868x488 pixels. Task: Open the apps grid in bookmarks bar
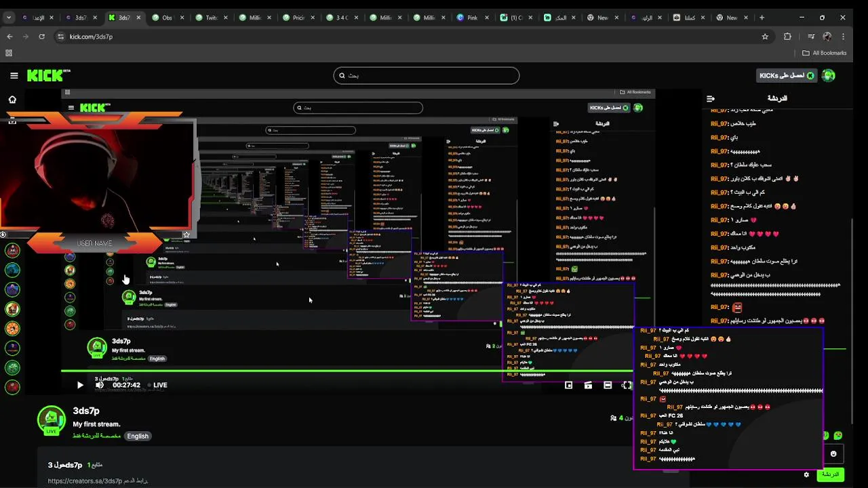[9, 53]
